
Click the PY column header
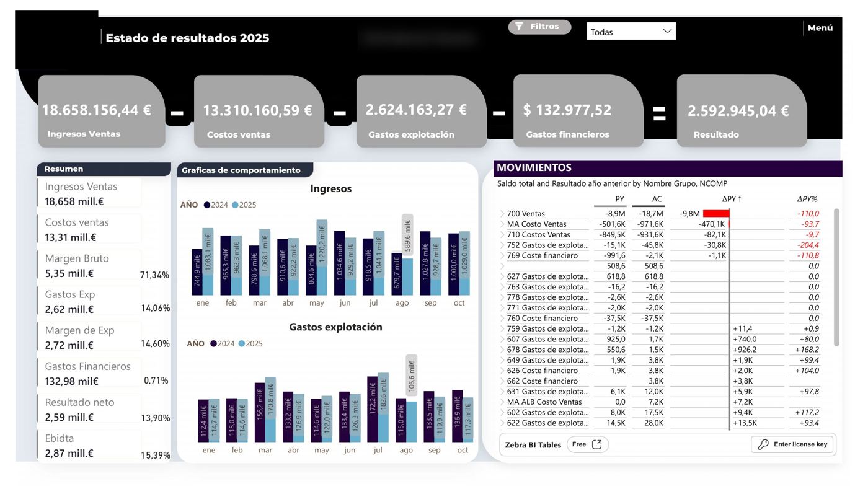619,200
